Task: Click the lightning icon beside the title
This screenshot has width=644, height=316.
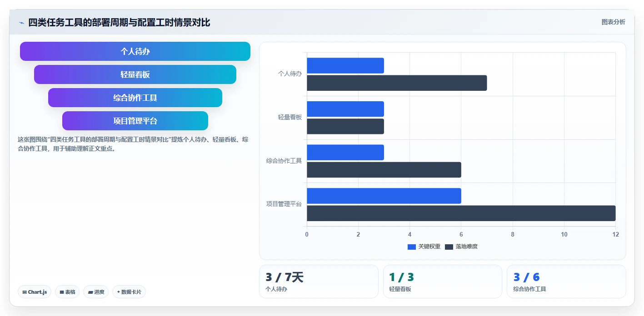Action: pos(21,23)
